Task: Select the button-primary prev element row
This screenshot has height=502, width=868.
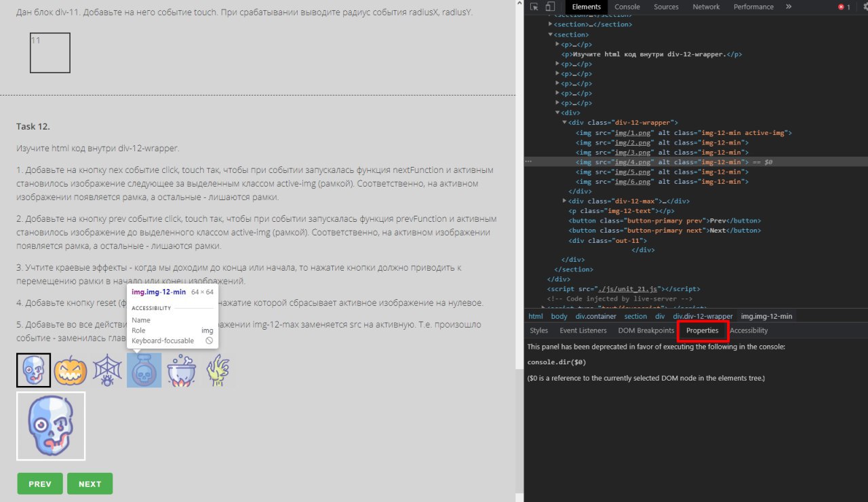Action: pos(665,220)
